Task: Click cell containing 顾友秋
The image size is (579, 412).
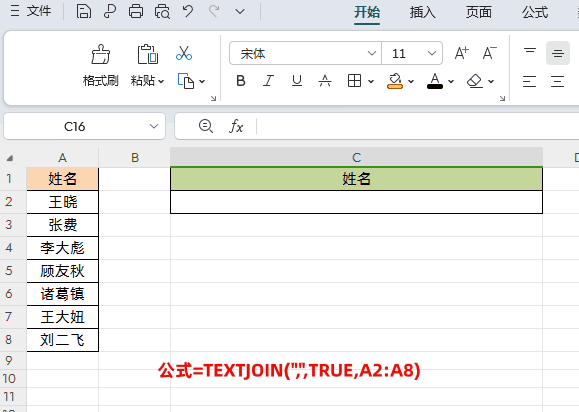Action: 62,271
